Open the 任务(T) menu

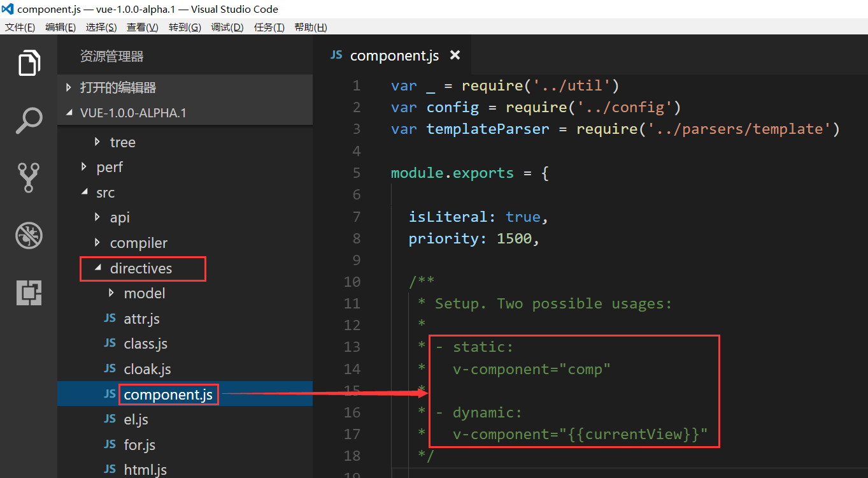point(269,27)
